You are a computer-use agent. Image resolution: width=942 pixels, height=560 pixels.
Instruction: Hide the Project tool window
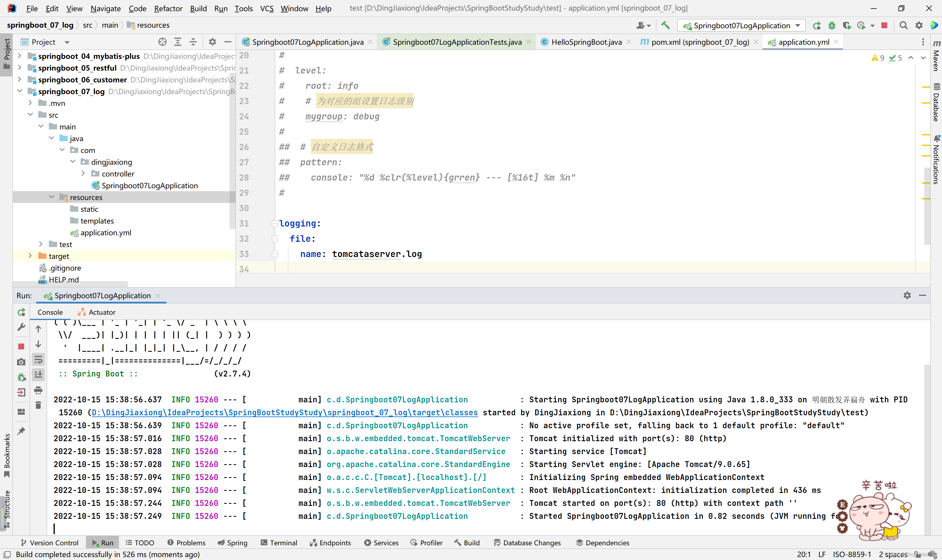[x=228, y=42]
